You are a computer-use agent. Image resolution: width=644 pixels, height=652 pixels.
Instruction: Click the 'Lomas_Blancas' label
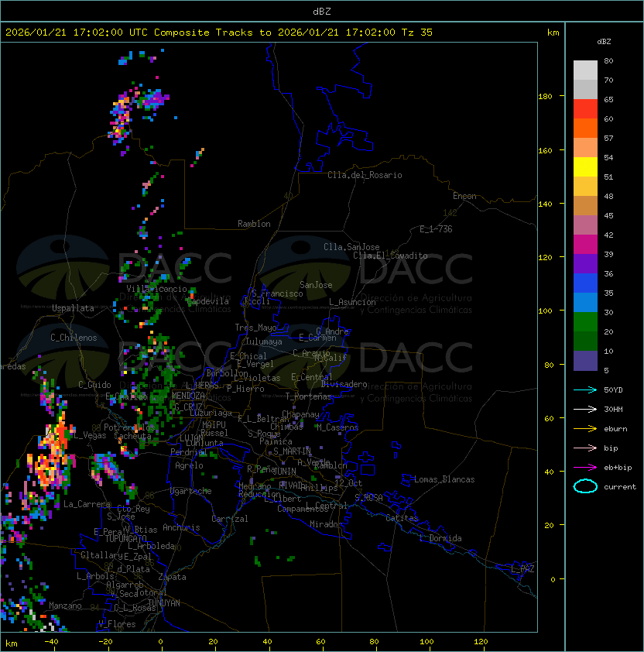click(x=444, y=479)
